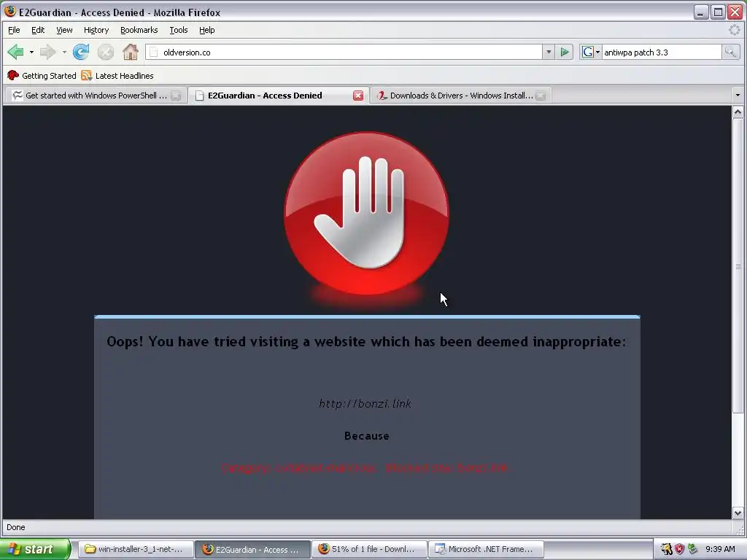Open the Google search engine selector
747x560 pixels.
pos(591,52)
